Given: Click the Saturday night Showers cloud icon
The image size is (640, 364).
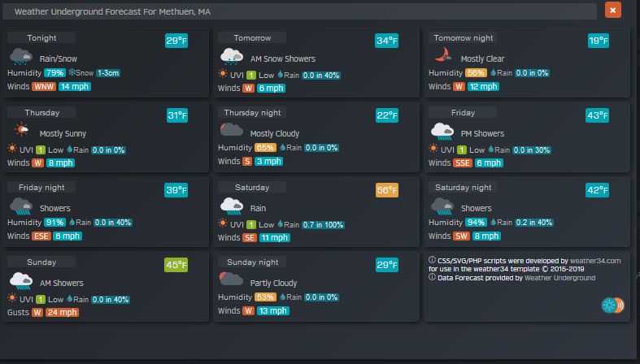Looking at the screenshot, I should click(442, 206).
